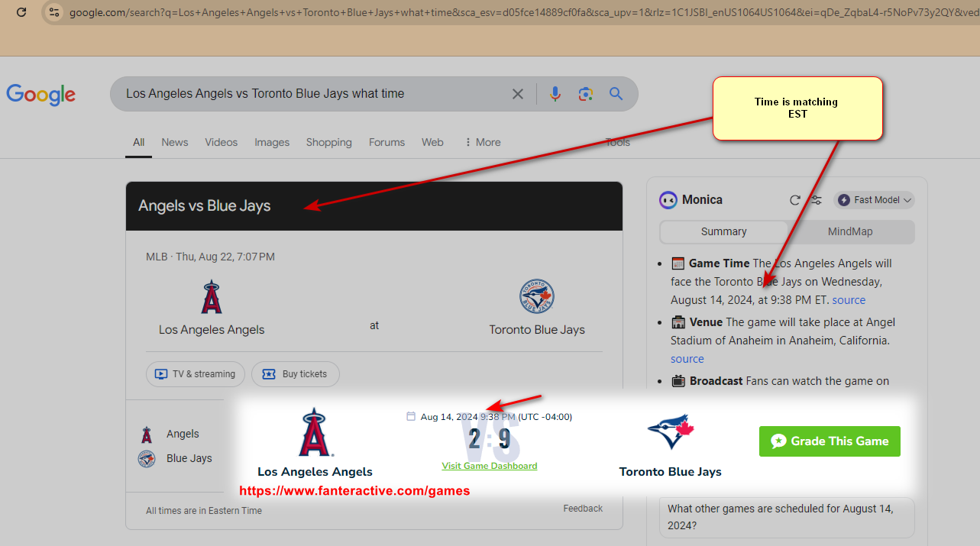
Task: Switch to the Shopping tab
Action: point(329,142)
